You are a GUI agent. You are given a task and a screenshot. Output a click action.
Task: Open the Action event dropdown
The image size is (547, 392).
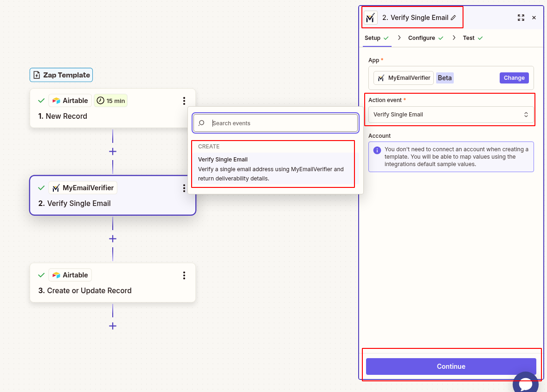pos(450,114)
